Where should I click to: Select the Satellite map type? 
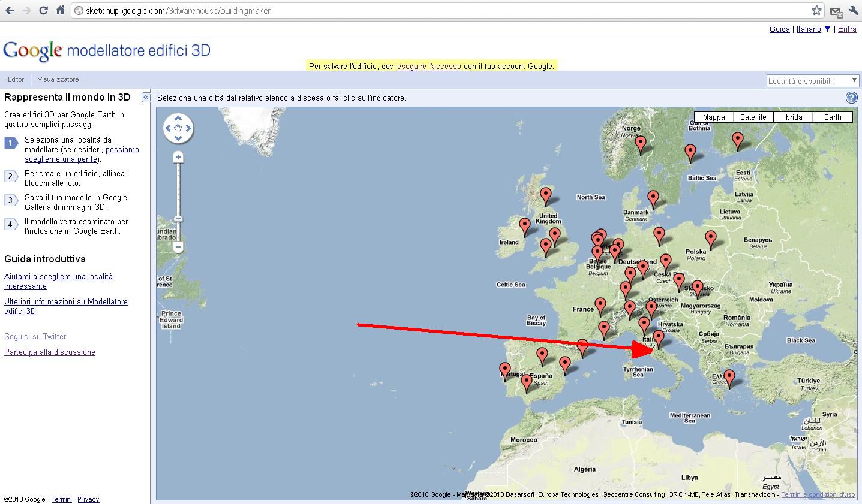[753, 117]
